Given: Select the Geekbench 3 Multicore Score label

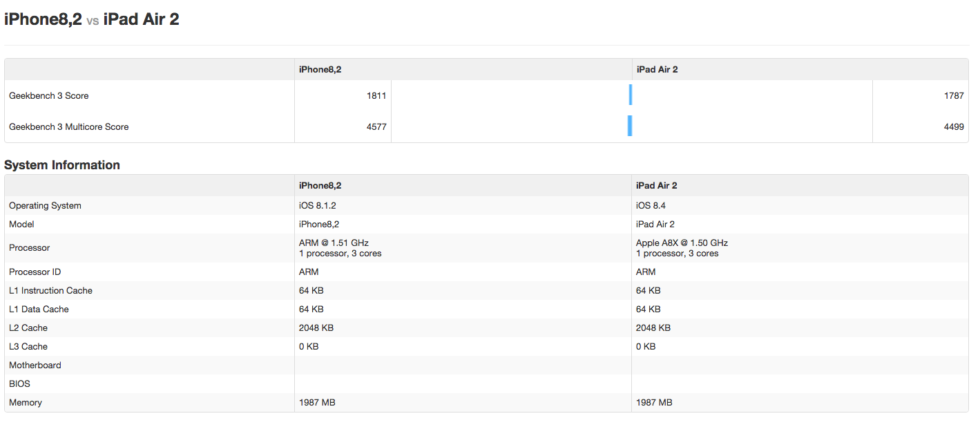Looking at the screenshot, I should tap(68, 127).
